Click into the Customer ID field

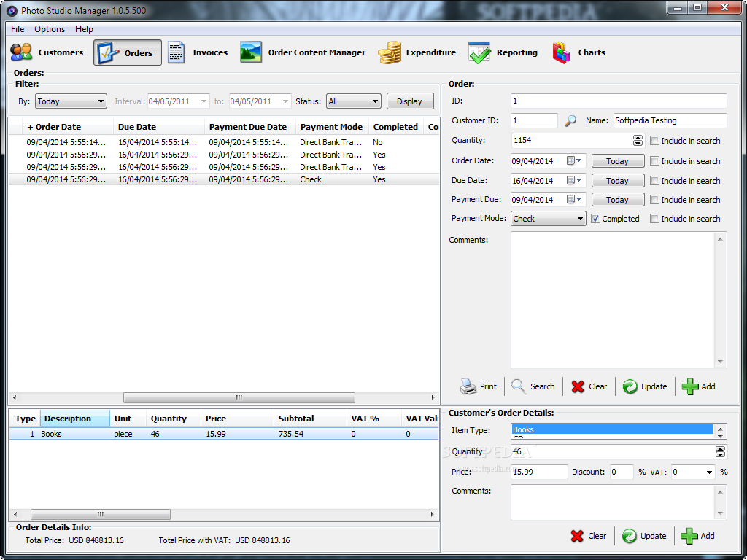[534, 120]
